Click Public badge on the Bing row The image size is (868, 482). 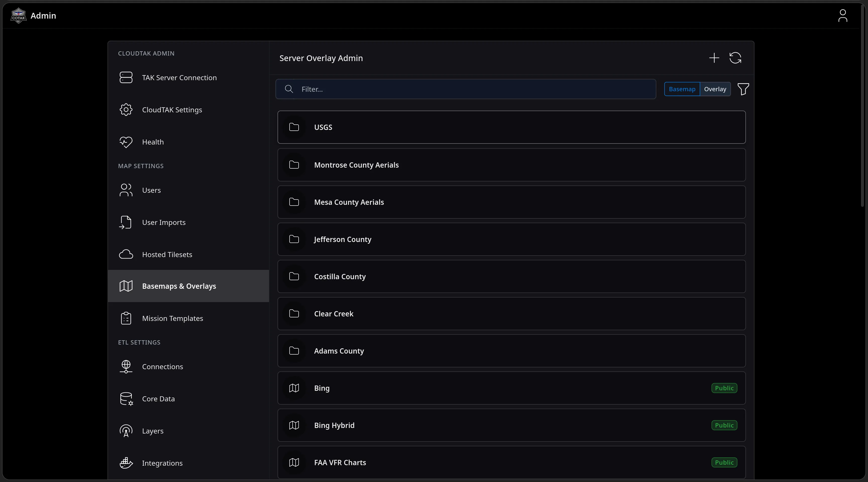pos(724,388)
